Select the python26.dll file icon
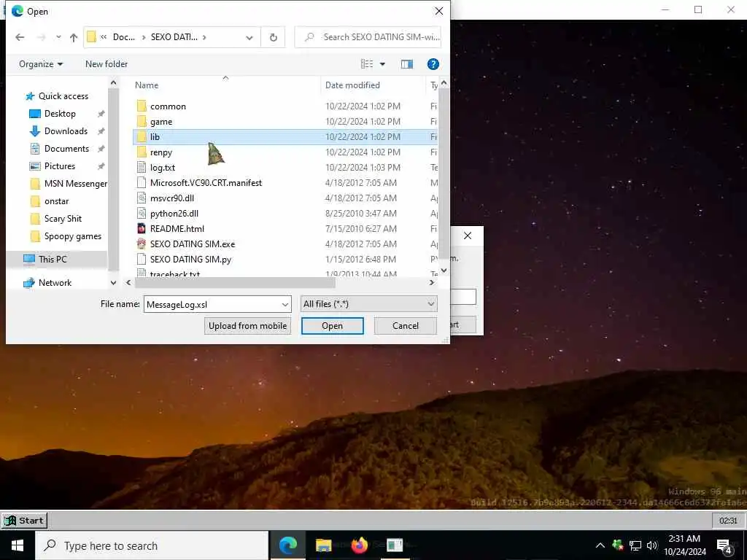 [x=142, y=214]
